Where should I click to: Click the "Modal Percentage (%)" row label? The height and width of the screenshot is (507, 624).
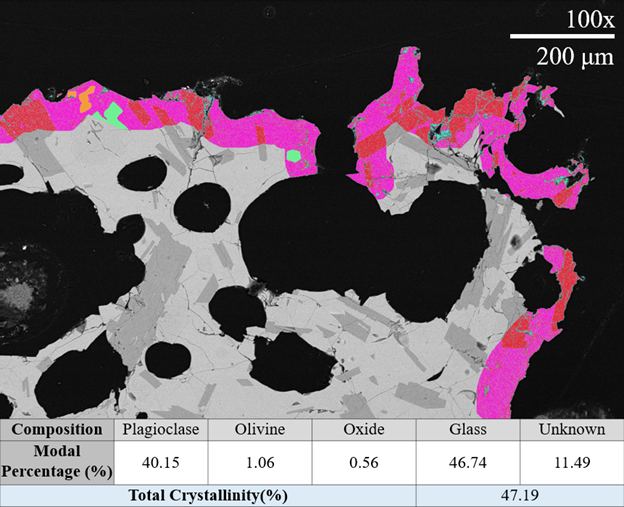[57, 462]
